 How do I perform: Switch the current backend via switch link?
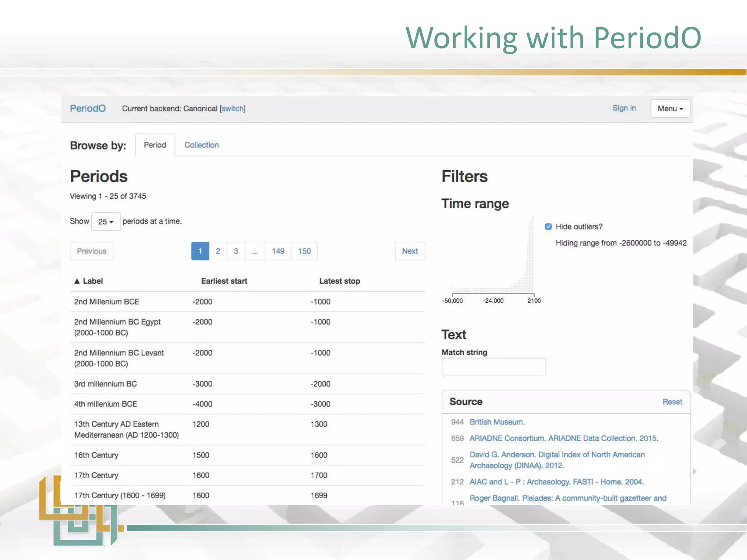[232, 109]
